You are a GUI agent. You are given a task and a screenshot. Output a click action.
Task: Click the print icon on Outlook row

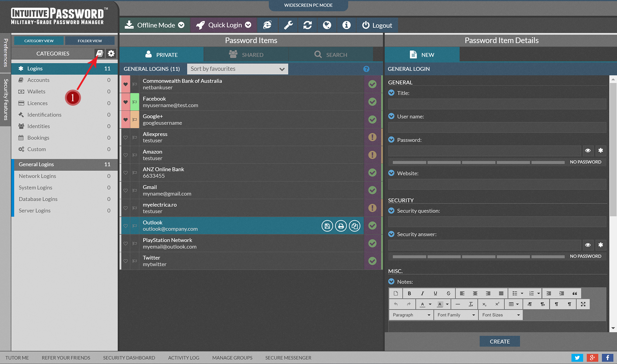coord(341,226)
